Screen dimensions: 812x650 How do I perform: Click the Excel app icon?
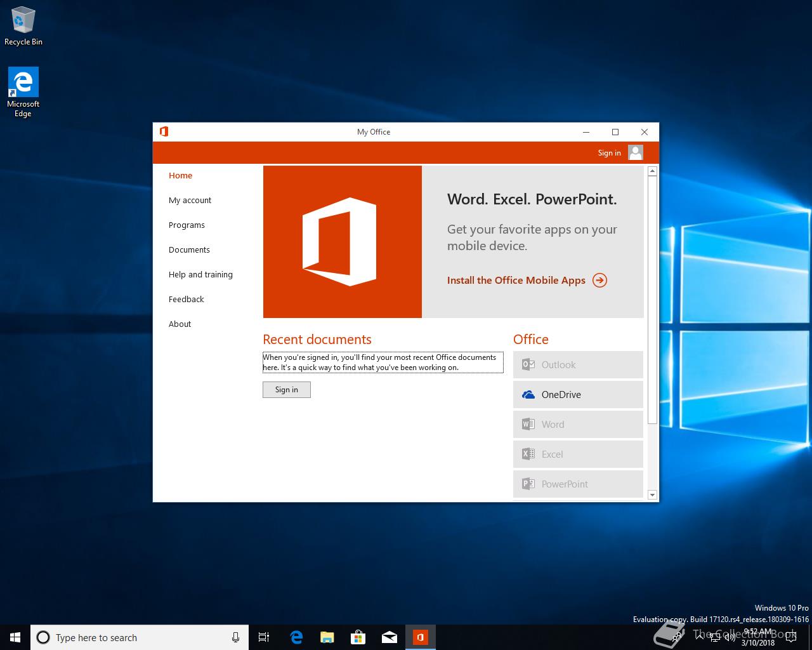(x=528, y=454)
